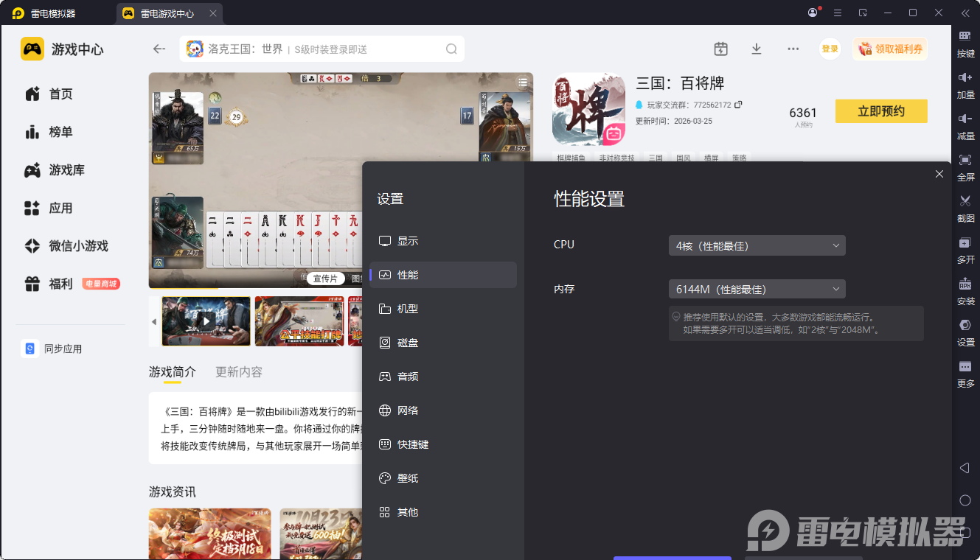Switch to the 雷电模拟器 tab

pyautogui.click(x=44, y=13)
